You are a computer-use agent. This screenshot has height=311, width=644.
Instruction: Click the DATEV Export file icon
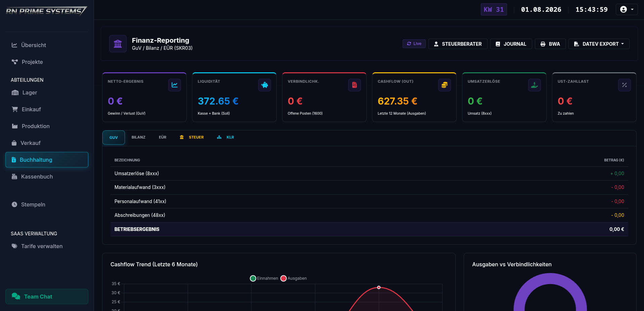tap(577, 44)
